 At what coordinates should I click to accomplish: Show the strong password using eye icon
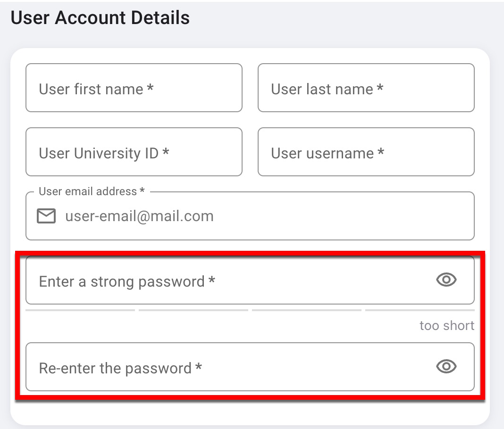[446, 280]
